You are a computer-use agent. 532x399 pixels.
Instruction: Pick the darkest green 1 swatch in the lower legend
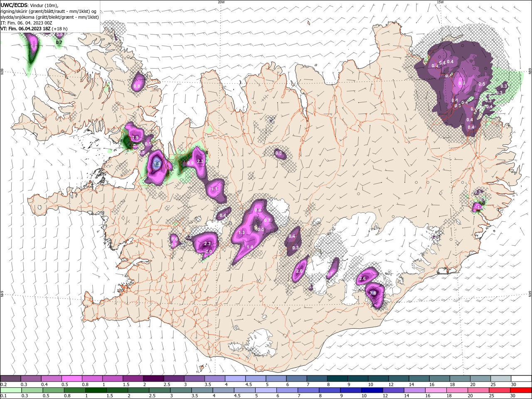coord(95,390)
